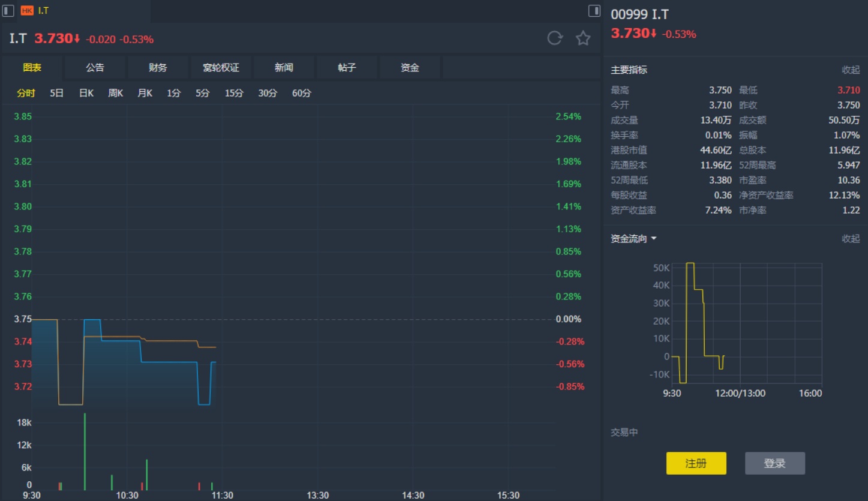
Task: Collapse the 资金流向 section via 收起
Action: (x=851, y=239)
